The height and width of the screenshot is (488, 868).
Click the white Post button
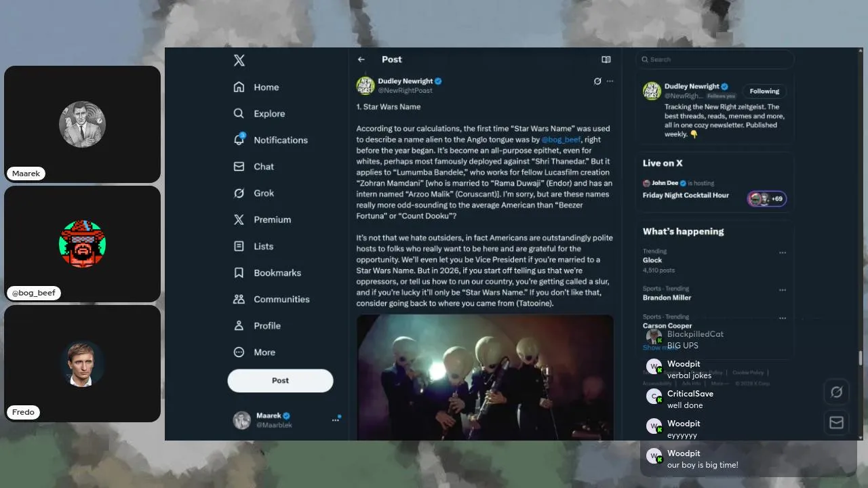280,381
